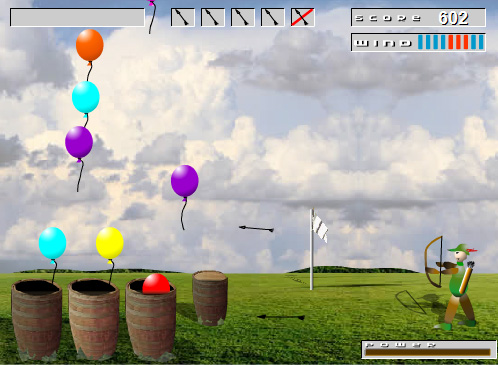Viewport: 498px width, 365px height.
Task: Click the third arrow ammo icon
Action: click(x=243, y=17)
